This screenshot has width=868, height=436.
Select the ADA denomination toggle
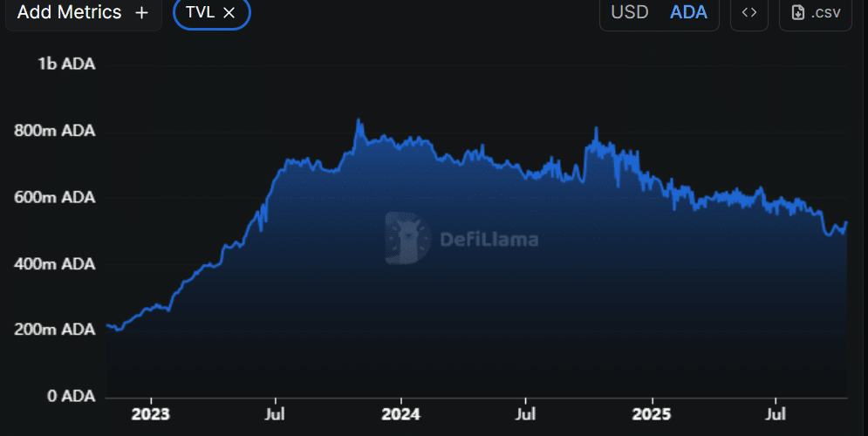pyautogui.click(x=688, y=13)
